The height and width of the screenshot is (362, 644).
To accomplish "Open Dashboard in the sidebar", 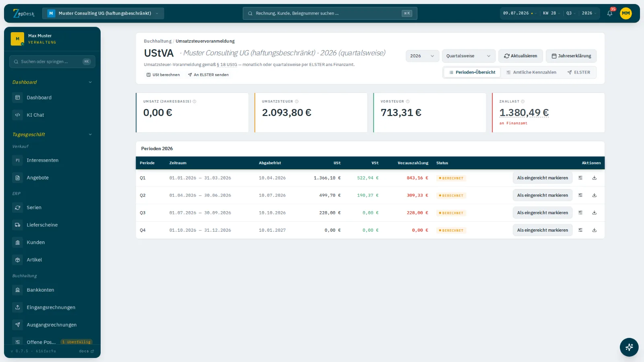I will pos(52,98).
